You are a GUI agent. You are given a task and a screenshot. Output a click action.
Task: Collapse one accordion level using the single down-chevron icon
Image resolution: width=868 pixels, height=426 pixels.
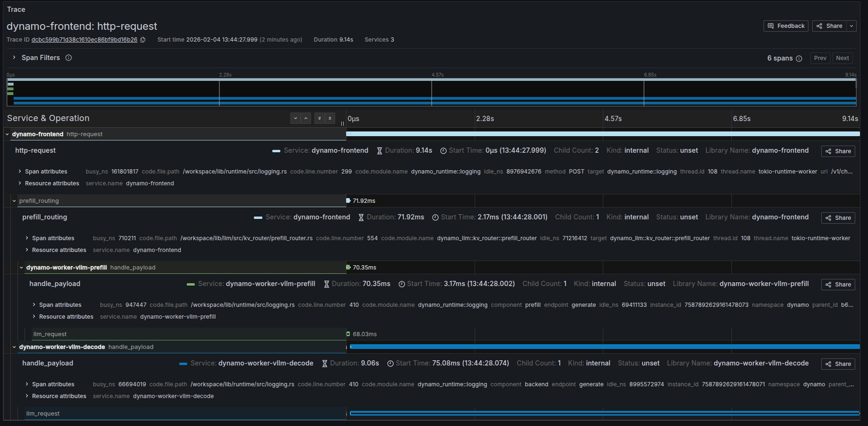pos(295,118)
